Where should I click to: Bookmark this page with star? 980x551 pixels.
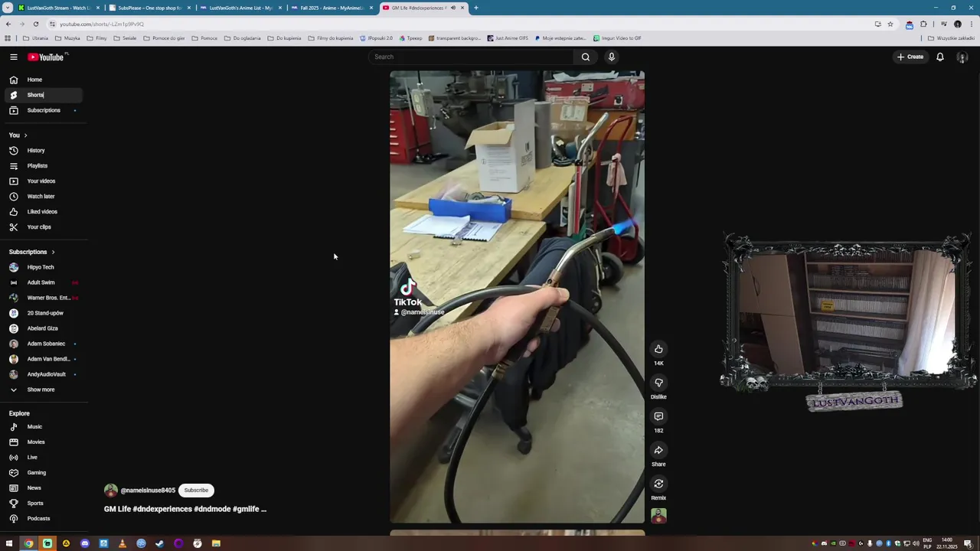890,24
